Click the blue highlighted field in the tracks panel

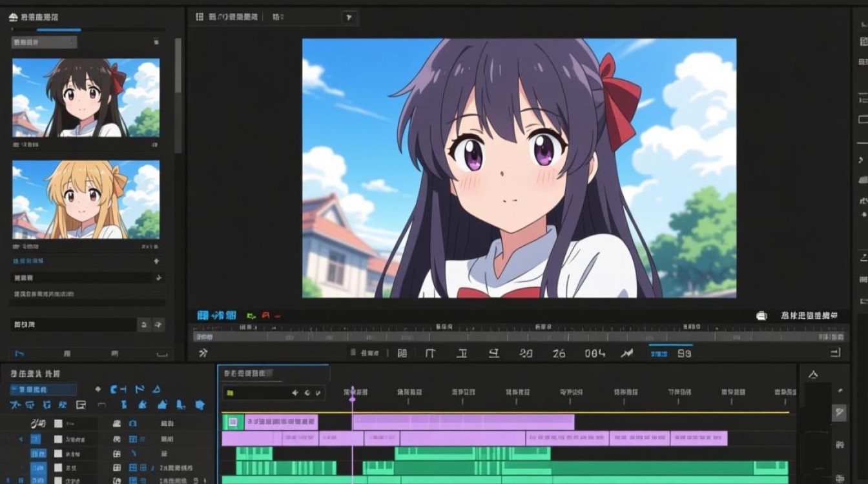click(43, 390)
